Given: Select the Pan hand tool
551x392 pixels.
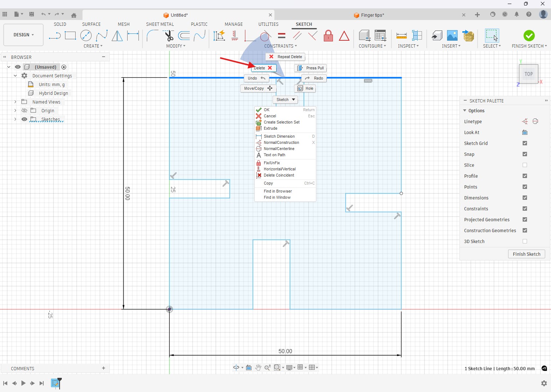Looking at the screenshot, I should click(258, 367).
